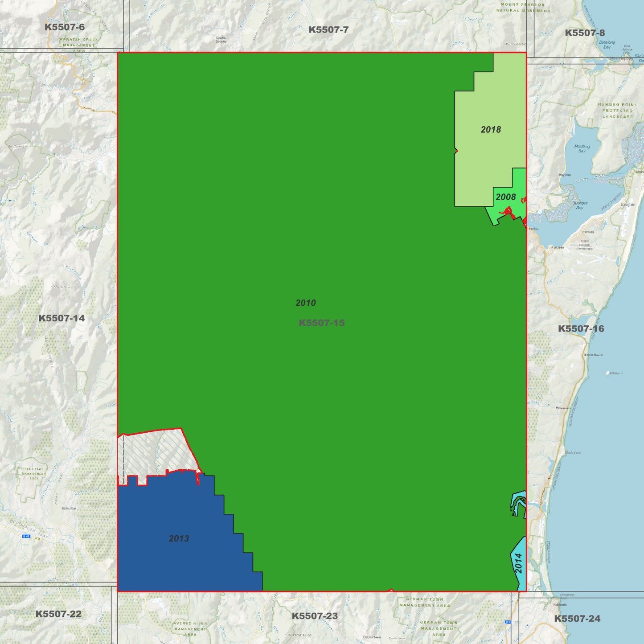644x644 pixels.
Task: Click the K5507-22 tile label
Action: [x=58, y=614]
